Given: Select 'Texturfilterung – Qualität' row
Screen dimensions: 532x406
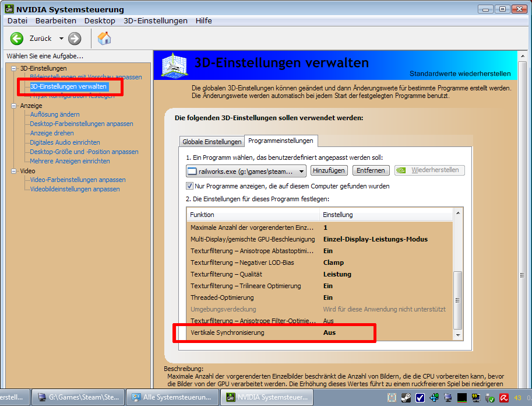Looking at the screenshot, I should pyautogui.click(x=319, y=274).
